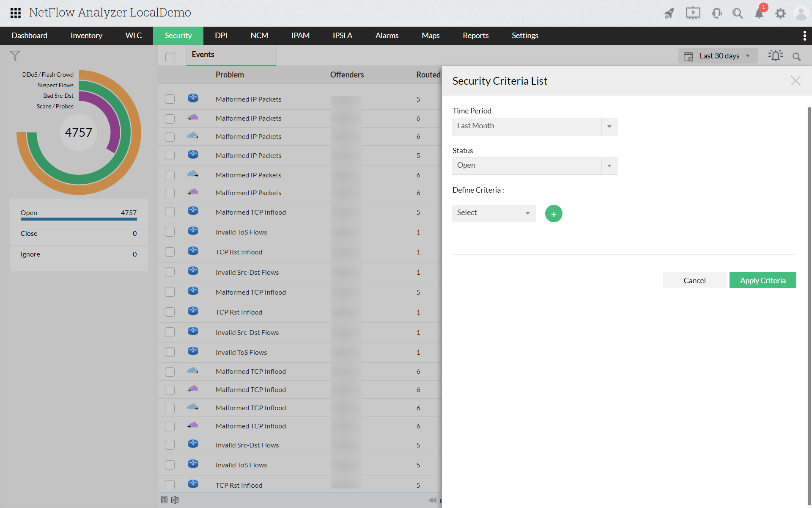Check the first Malformed IP Packets checkbox

point(170,99)
